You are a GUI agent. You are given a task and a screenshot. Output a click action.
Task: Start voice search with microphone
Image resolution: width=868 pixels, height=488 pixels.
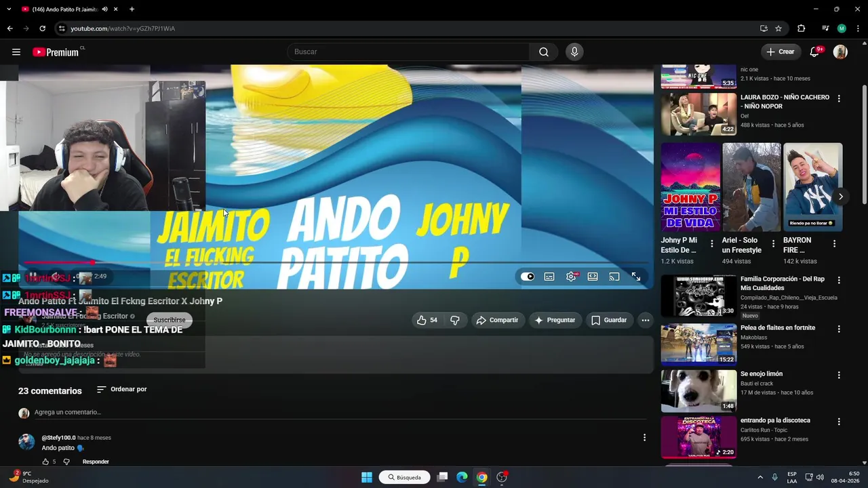[574, 52]
